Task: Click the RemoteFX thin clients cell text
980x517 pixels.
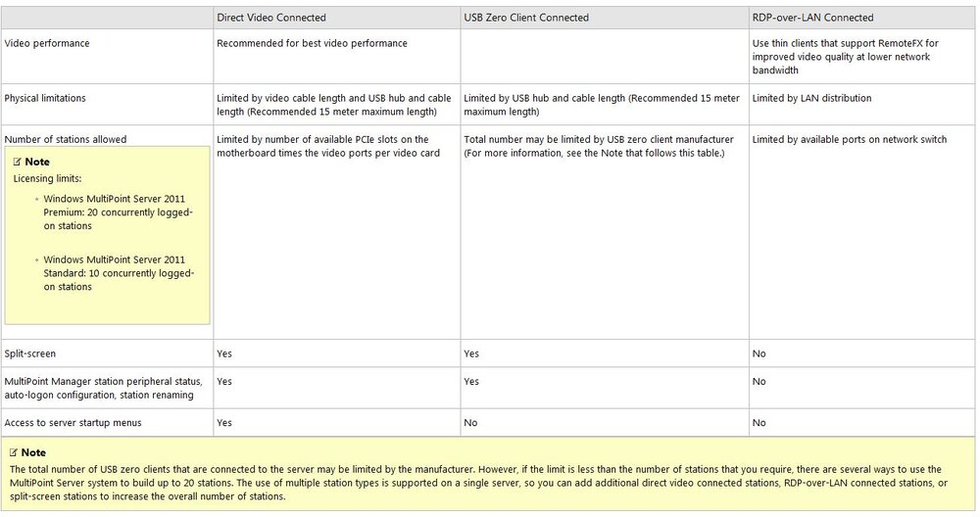Action: 845,56
